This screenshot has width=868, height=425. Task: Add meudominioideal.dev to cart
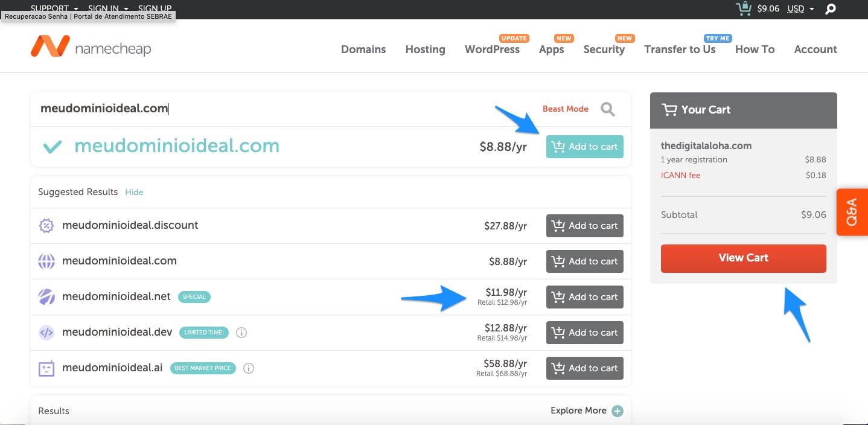click(585, 333)
